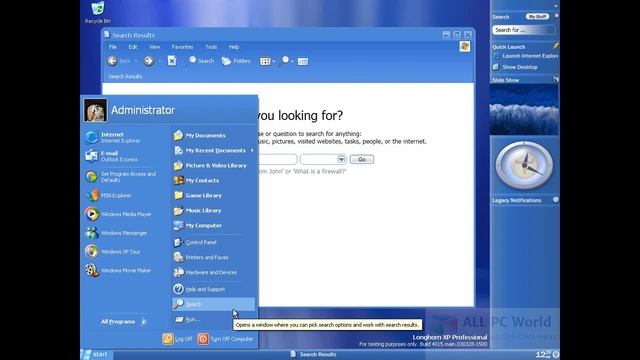Viewport: 640px width, 360px height.
Task: Open the File menu
Action: click(x=113, y=47)
